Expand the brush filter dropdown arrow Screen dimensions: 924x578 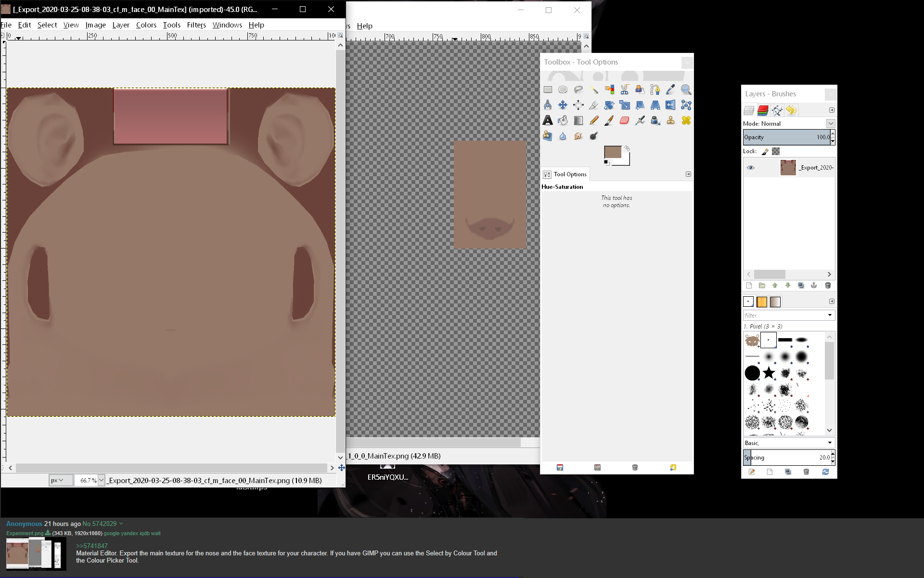pyautogui.click(x=830, y=315)
